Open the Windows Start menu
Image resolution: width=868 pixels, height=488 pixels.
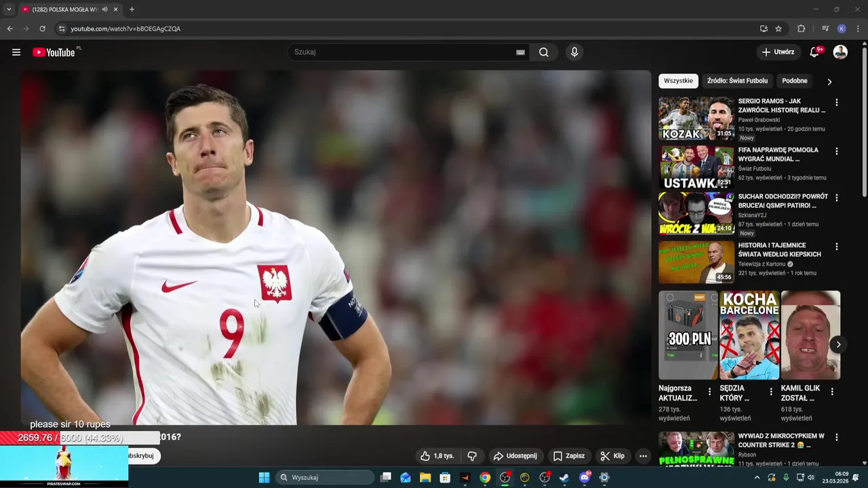coord(264,477)
